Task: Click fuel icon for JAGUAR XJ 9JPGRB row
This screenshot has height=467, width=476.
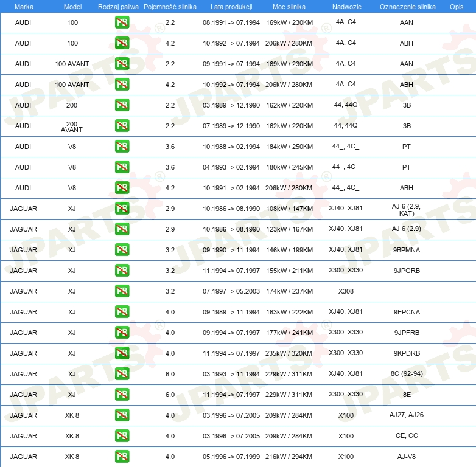Action: coord(122,270)
